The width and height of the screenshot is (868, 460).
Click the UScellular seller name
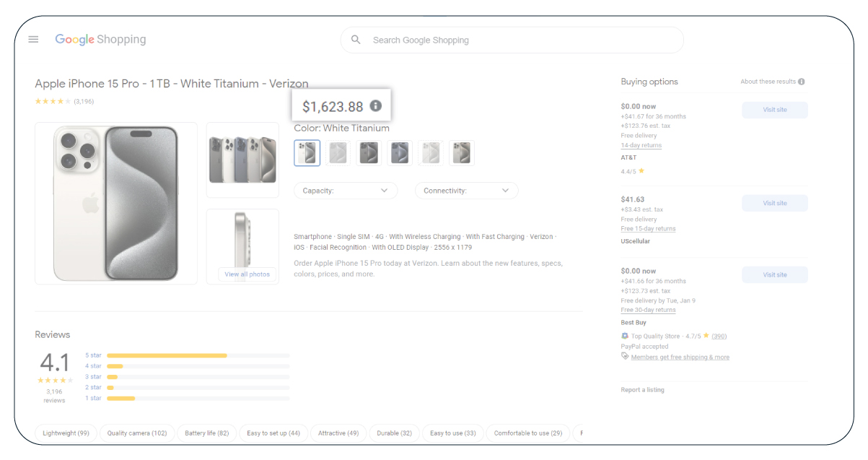[x=636, y=241]
